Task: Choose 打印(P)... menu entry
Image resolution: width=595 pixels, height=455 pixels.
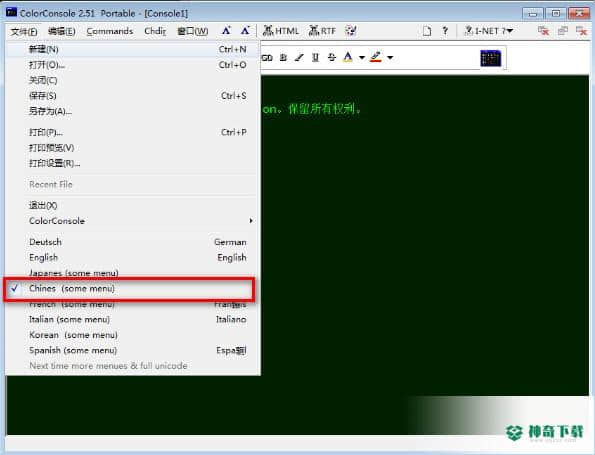Action: tap(132, 132)
